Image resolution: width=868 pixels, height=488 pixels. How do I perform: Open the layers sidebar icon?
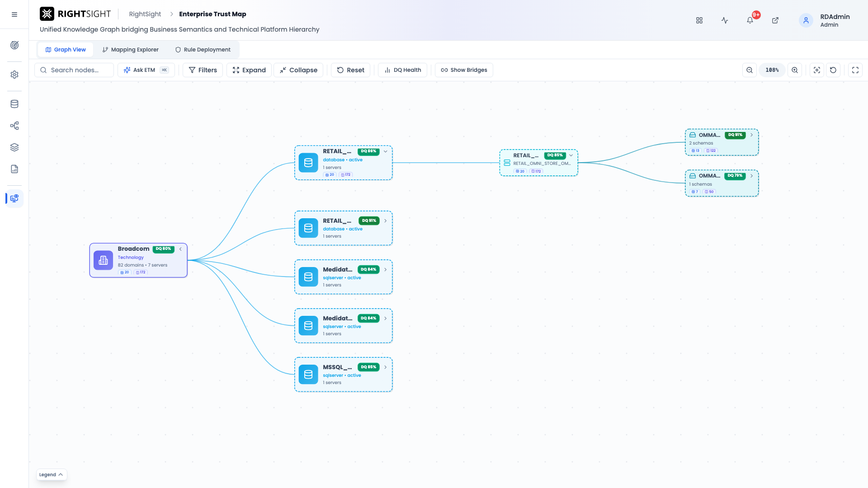14,147
